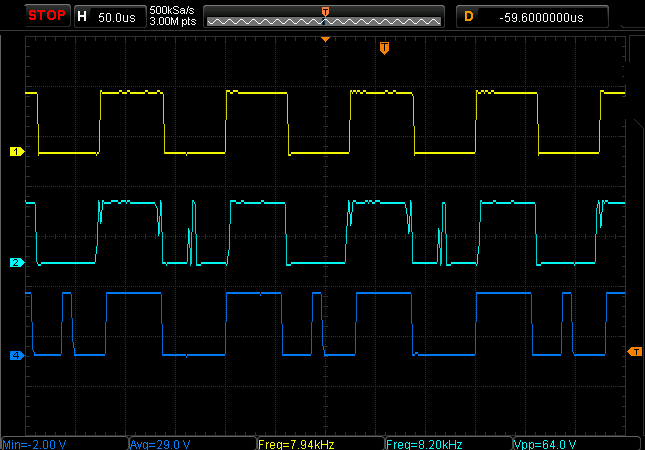Click the yellow Freq=7.94kHz measurement
The width and height of the screenshot is (645, 450).
pyautogui.click(x=296, y=444)
